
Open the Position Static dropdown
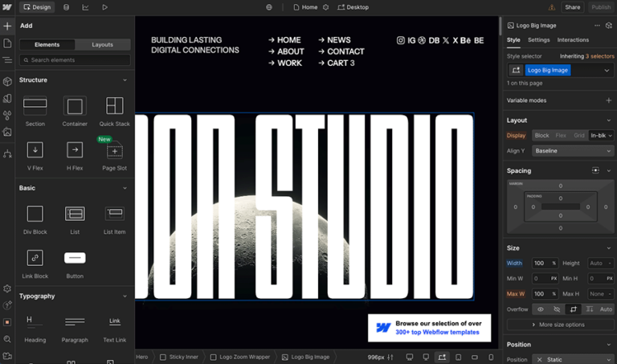click(x=573, y=359)
